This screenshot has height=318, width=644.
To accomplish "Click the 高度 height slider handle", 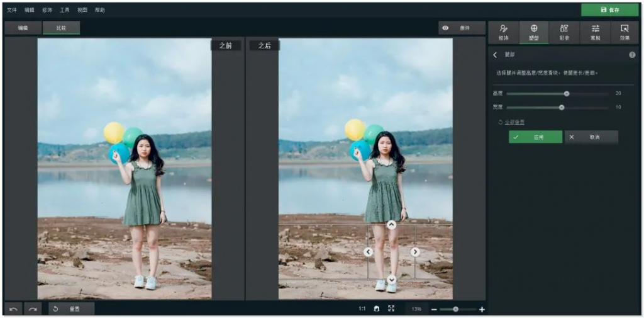I will (x=567, y=93).
